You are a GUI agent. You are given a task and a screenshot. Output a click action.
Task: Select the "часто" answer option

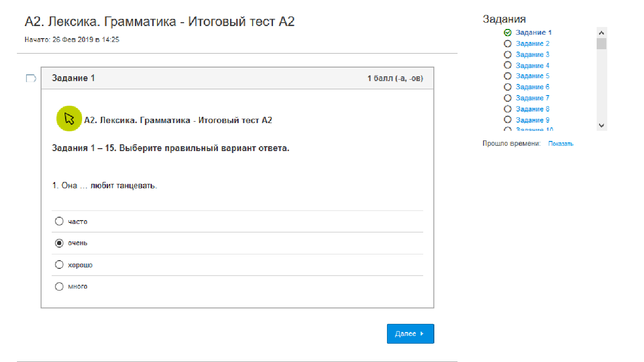(x=59, y=222)
